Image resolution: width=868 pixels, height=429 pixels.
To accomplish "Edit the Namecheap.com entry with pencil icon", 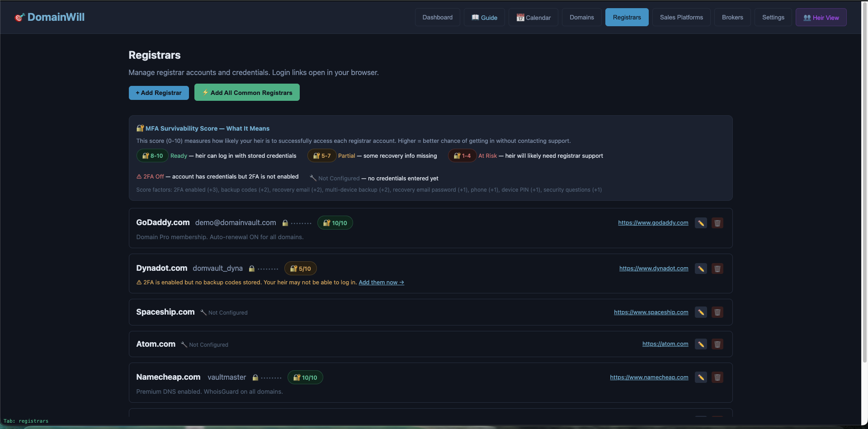I will [701, 377].
